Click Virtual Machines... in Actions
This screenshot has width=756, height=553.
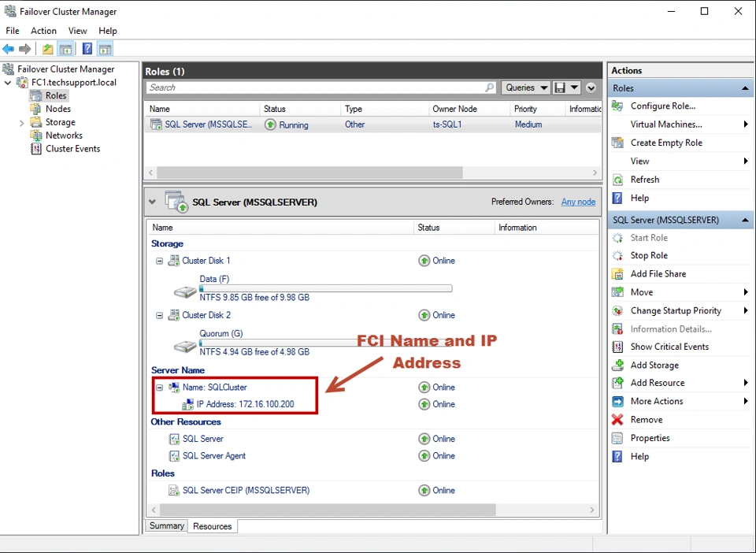coord(666,124)
